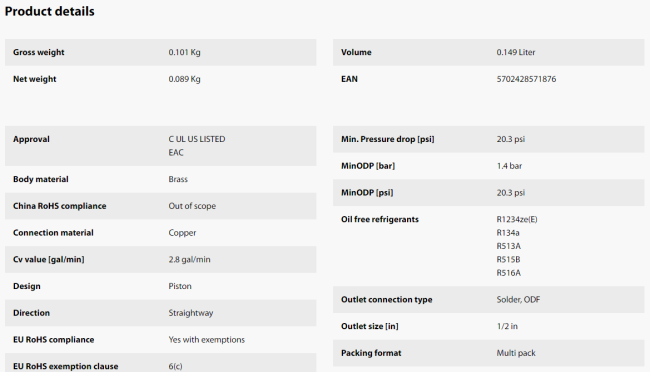The width and height of the screenshot is (650, 372).
Task: Click the China RoHS compliance label
Action: [x=59, y=206]
